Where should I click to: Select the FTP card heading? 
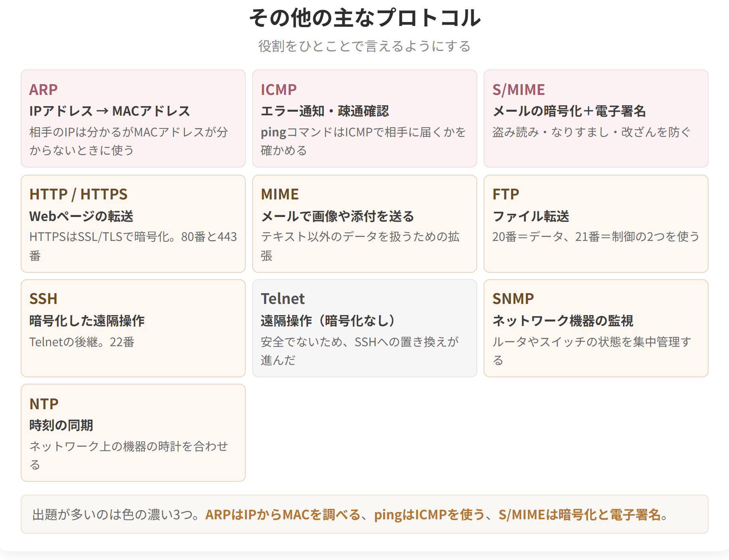[506, 194]
